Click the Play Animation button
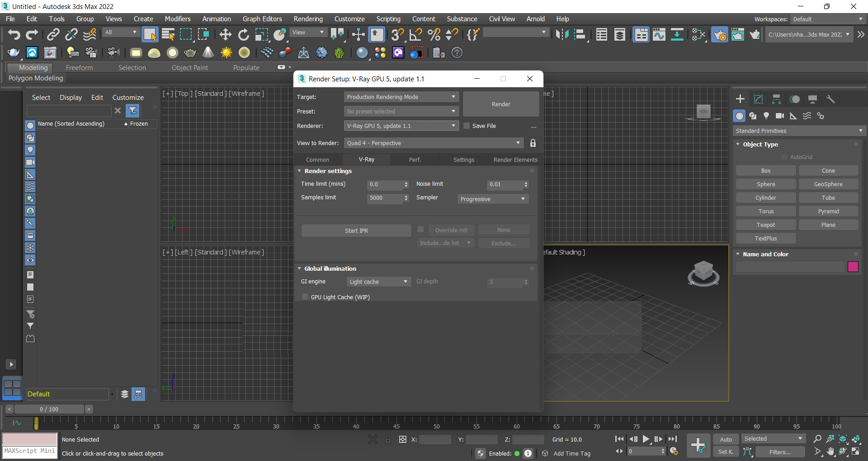This screenshot has height=461, width=868. coord(646,439)
